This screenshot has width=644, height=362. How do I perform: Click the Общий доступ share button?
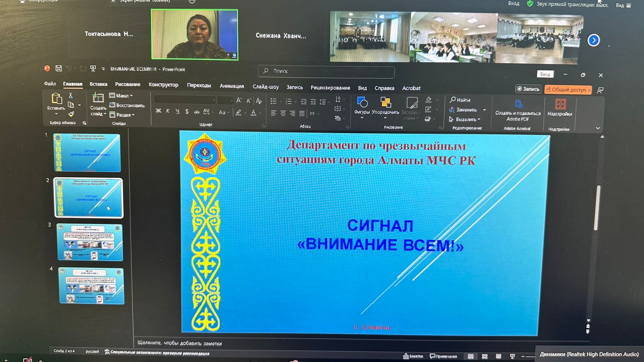(x=568, y=90)
